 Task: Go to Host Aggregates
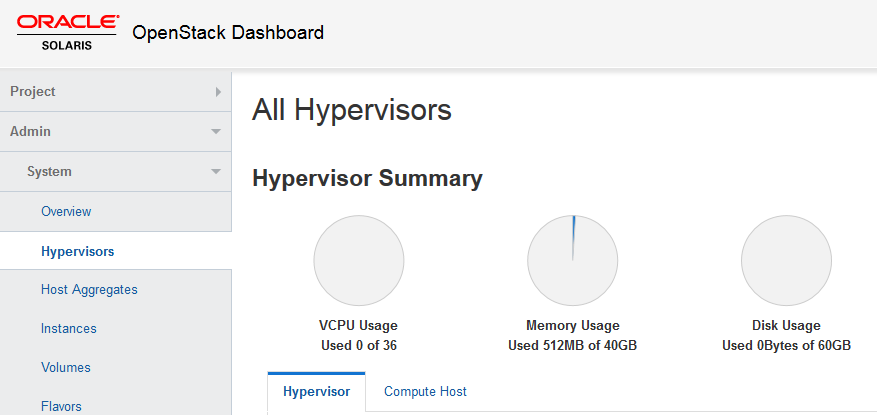(x=89, y=290)
